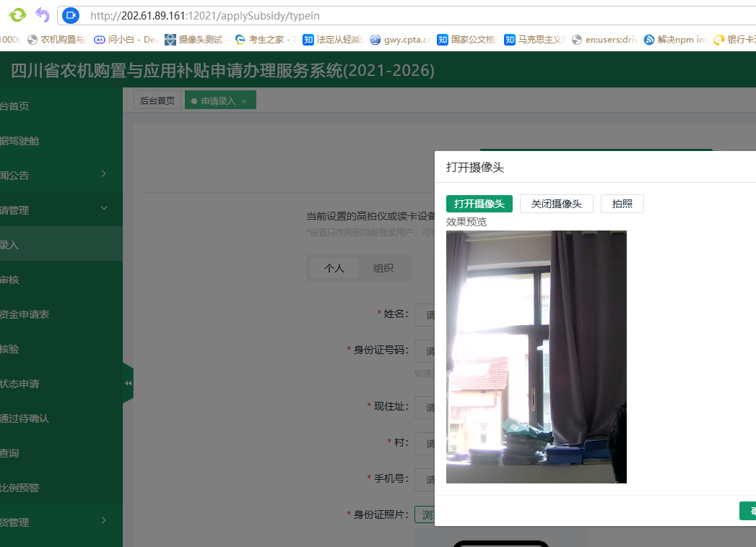
Task: Open the en:users:driv bookmark
Action: point(604,40)
